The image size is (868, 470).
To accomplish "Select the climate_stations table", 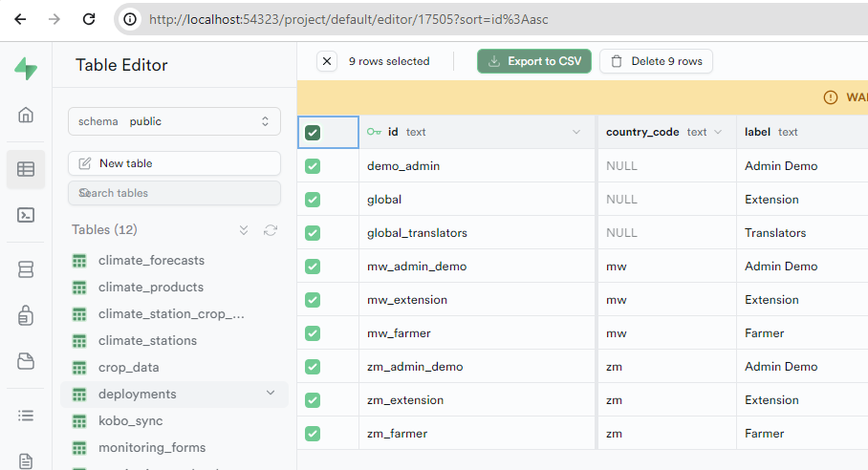I will [147, 340].
